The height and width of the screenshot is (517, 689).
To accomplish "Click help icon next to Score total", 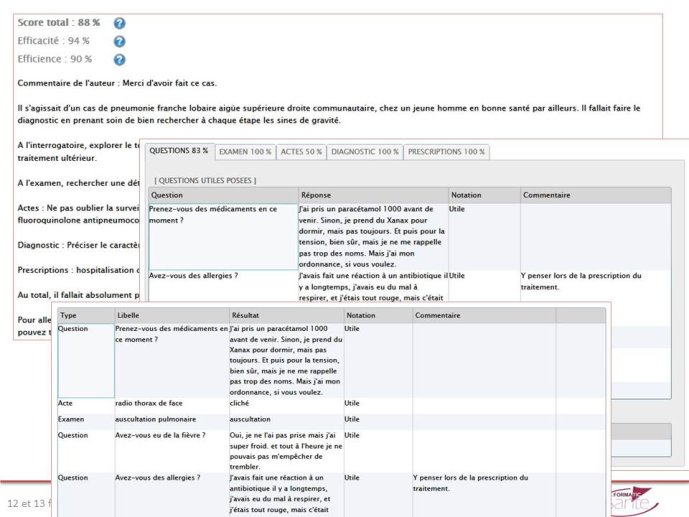I will point(120,23).
